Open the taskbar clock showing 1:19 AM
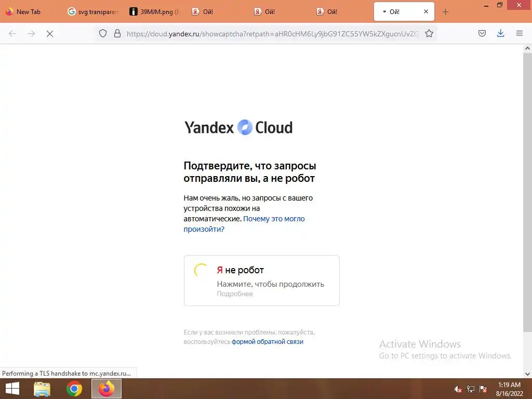532x399 pixels. pos(509,389)
